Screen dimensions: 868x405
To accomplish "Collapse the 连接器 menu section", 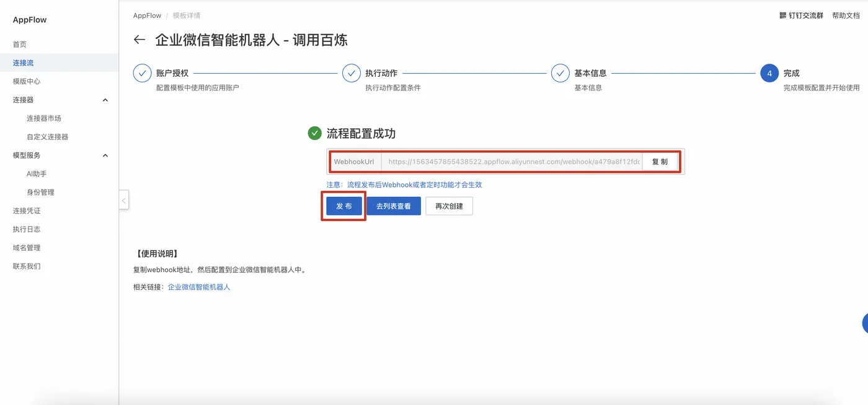I will (x=105, y=100).
